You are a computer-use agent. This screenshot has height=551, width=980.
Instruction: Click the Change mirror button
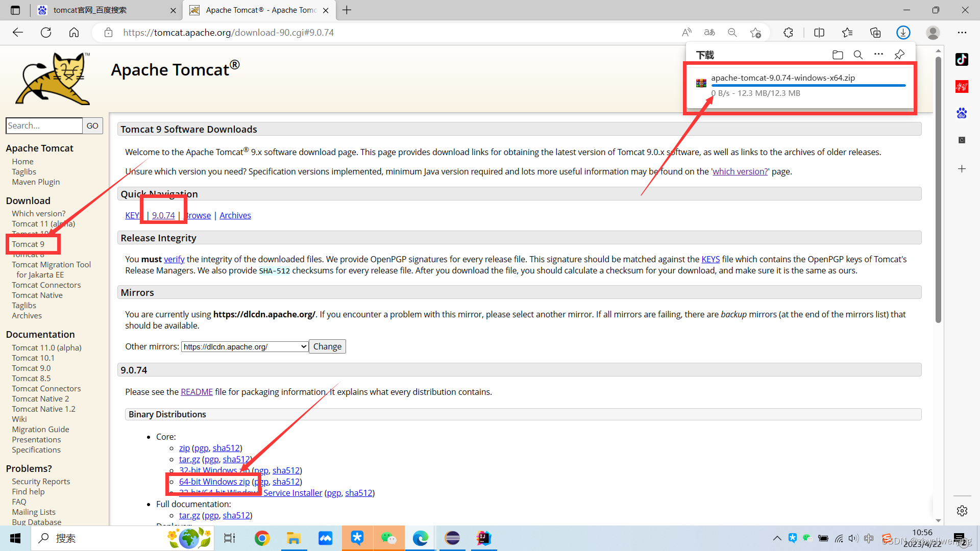pos(327,346)
